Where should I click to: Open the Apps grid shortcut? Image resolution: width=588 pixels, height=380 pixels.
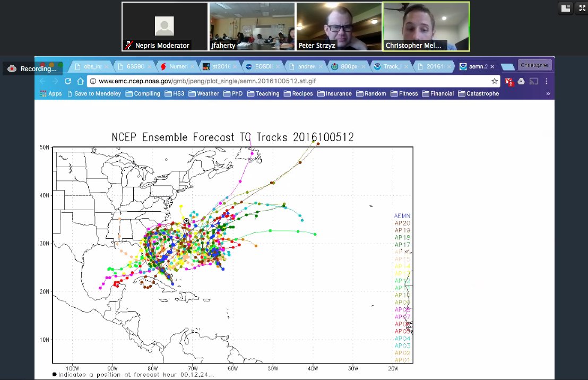pyautogui.click(x=50, y=93)
